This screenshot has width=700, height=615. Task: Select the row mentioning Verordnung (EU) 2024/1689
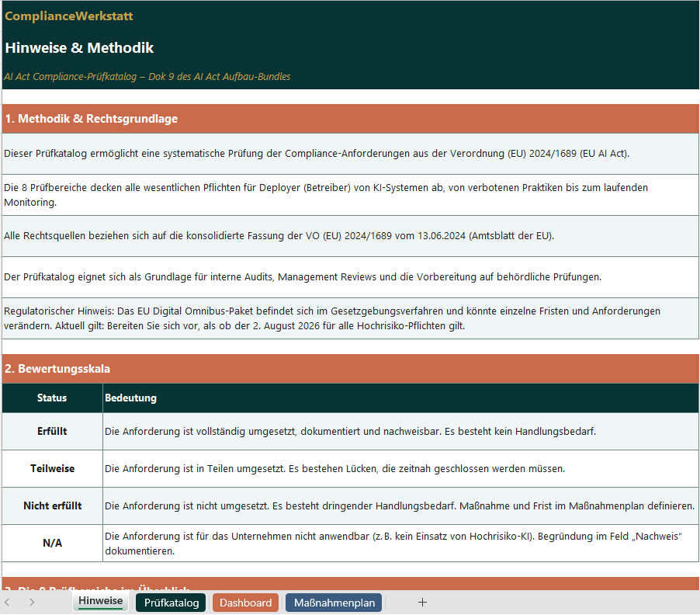coord(349,153)
